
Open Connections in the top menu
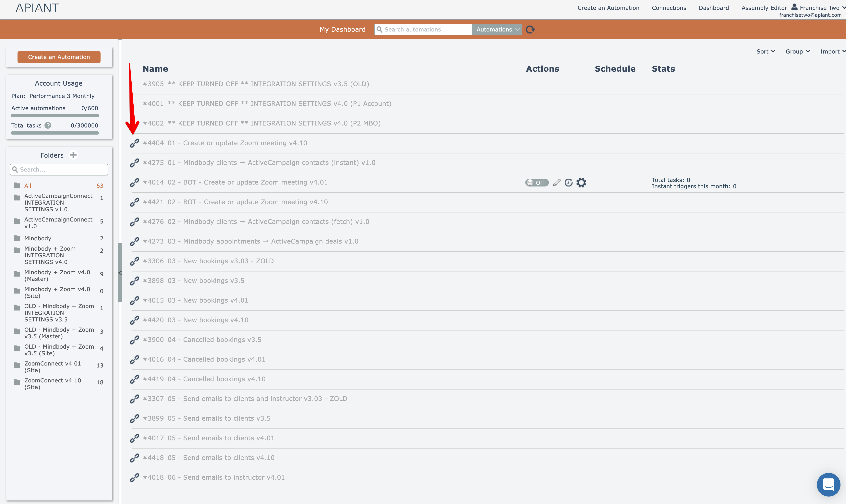669,8
